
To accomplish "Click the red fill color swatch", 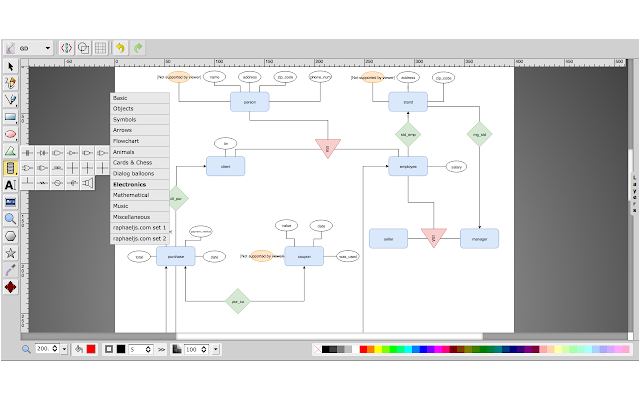I will coord(91,349).
